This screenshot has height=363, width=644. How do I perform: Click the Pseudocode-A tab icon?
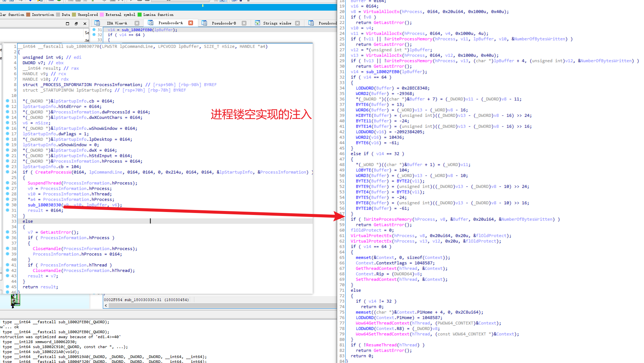(x=151, y=23)
